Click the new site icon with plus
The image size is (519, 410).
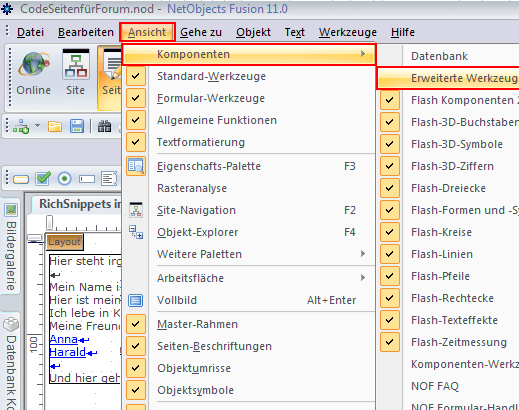coord(21,127)
